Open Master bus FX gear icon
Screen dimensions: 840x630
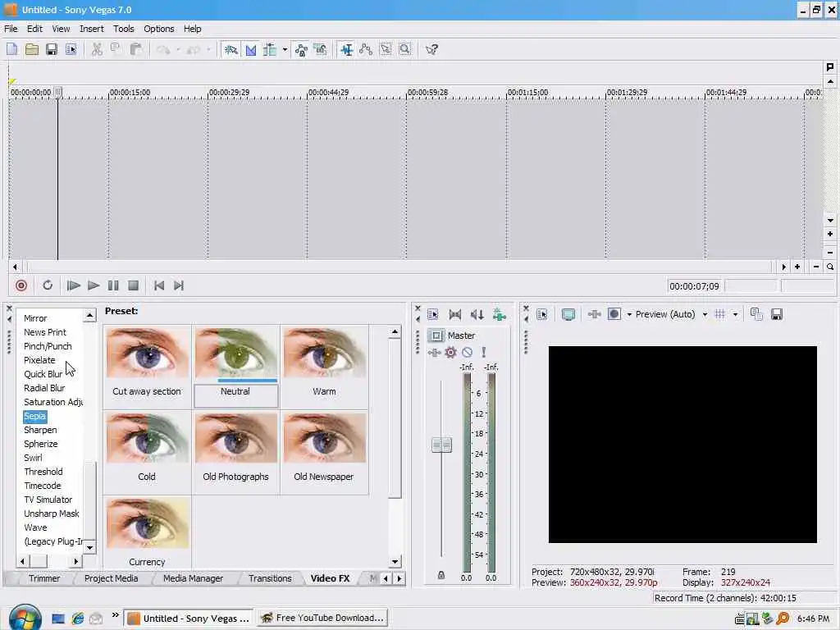450,352
